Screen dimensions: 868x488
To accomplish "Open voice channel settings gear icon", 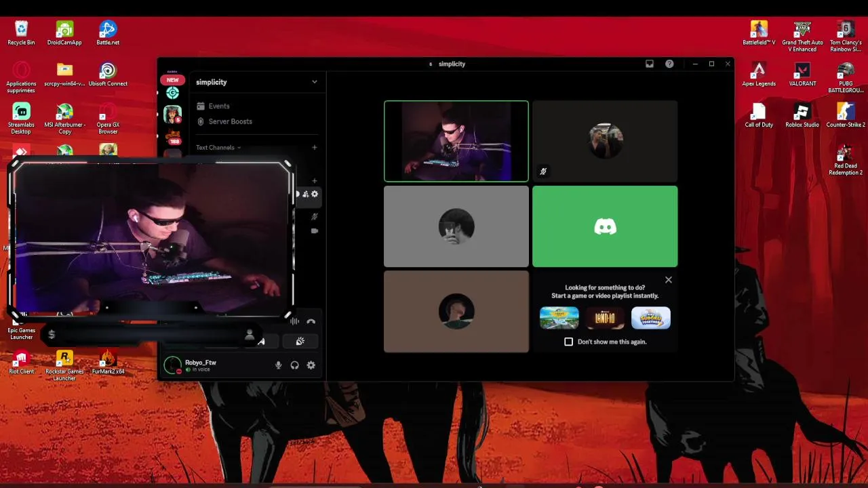I will (315, 194).
